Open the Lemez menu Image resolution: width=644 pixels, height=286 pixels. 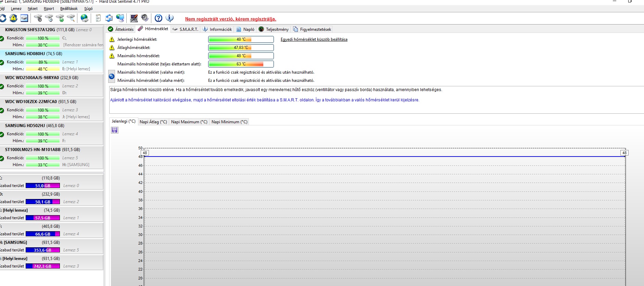[x=16, y=9]
